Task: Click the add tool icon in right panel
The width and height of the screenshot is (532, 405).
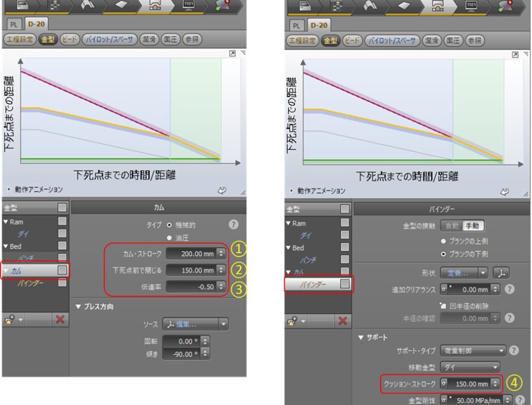Action: [292, 321]
